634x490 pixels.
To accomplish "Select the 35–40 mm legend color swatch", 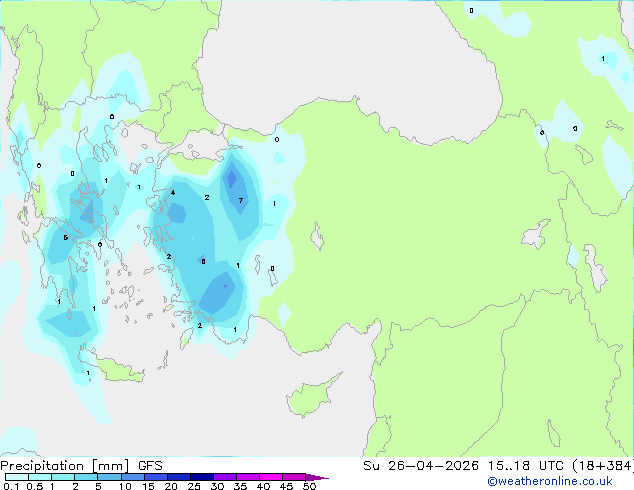I will click(x=248, y=477).
